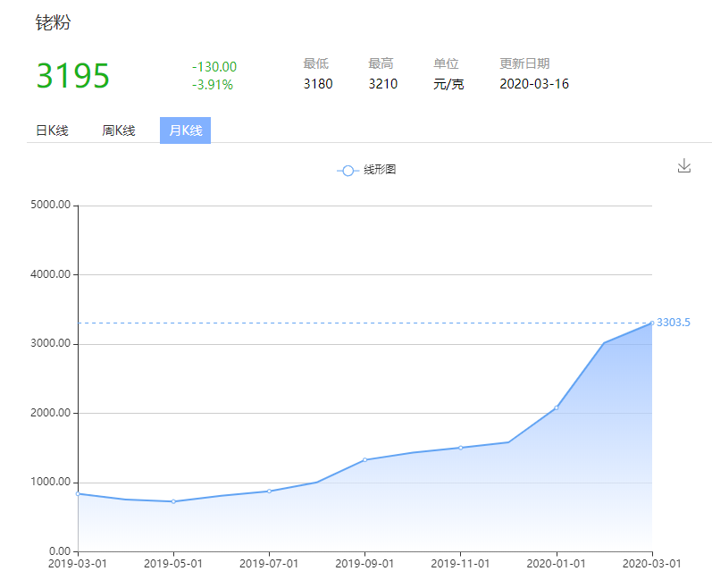Click the update date 2020-03-16
The image size is (712, 588).
534,84
